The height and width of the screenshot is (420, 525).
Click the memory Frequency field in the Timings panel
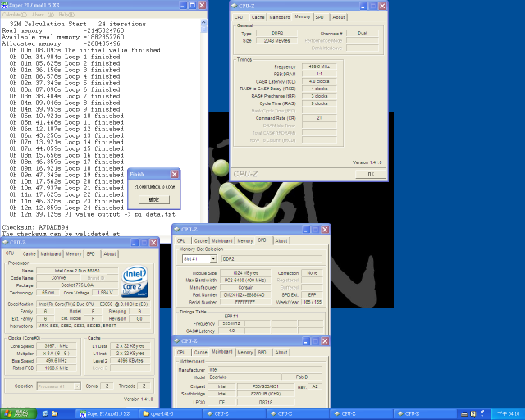tap(319, 66)
